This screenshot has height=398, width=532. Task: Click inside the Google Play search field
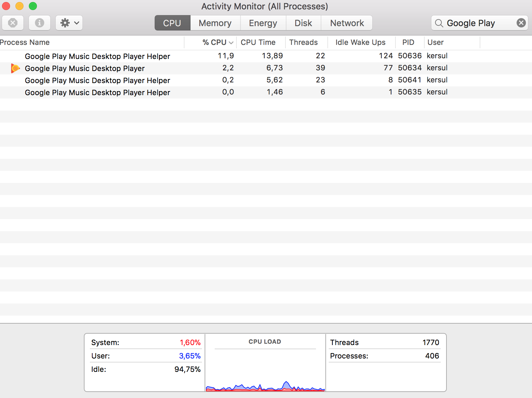pyautogui.click(x=480, y=23)
